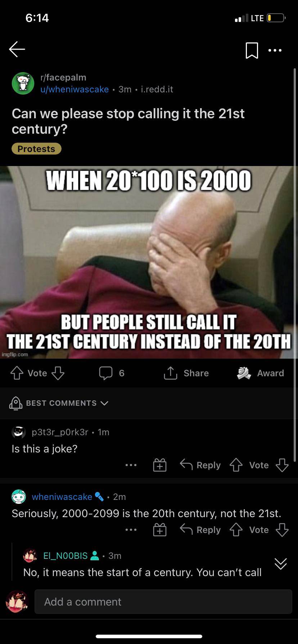The height and width of the screenshot is (644, 298).
Task: Open options dots on wheniwascake's comment
Action: point(131,530)
